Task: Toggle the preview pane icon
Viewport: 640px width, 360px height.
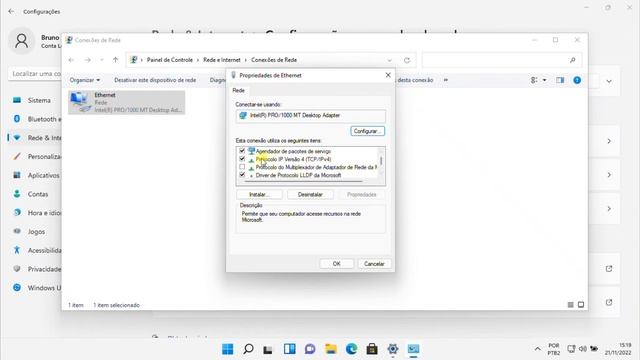Action: pyautogui.click(x=560, y=80)
